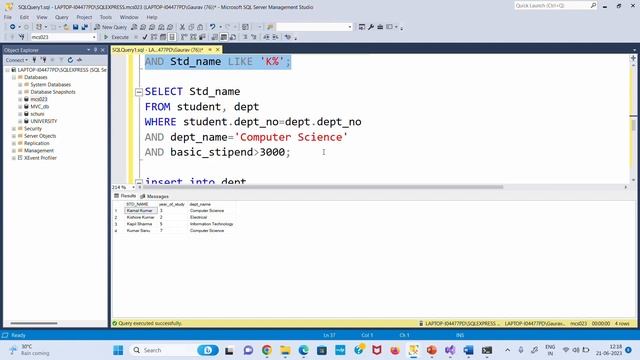Open the Connect dropdown in Object Explorer
640x360 pixels.
[16, 60]
